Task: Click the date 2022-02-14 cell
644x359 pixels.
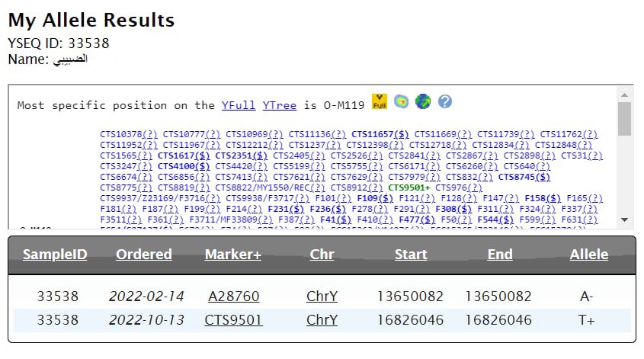Action: click(146, 296)
